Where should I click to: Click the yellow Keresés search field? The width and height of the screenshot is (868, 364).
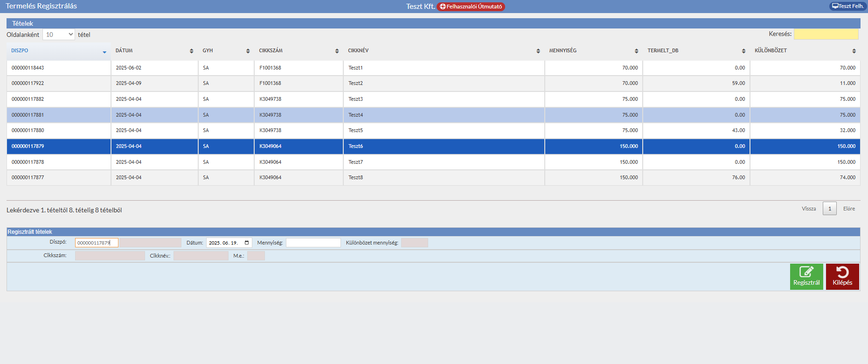tap(826, 34)
